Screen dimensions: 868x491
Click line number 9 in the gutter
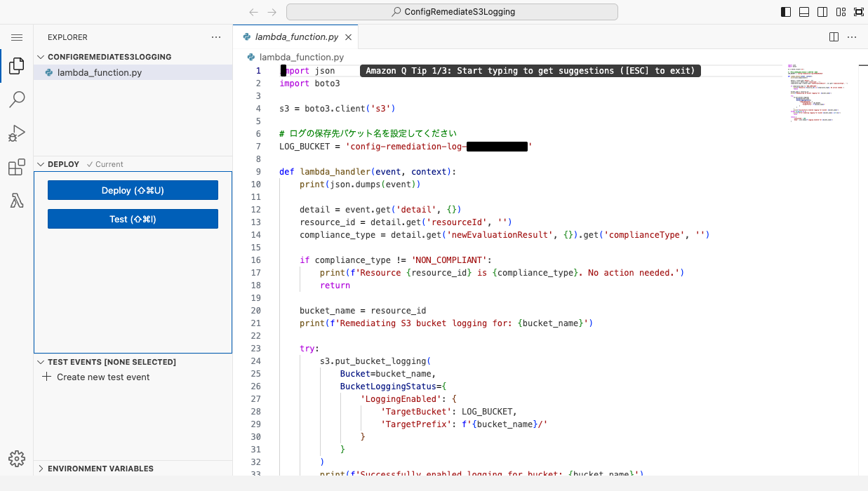coord(258,172)
